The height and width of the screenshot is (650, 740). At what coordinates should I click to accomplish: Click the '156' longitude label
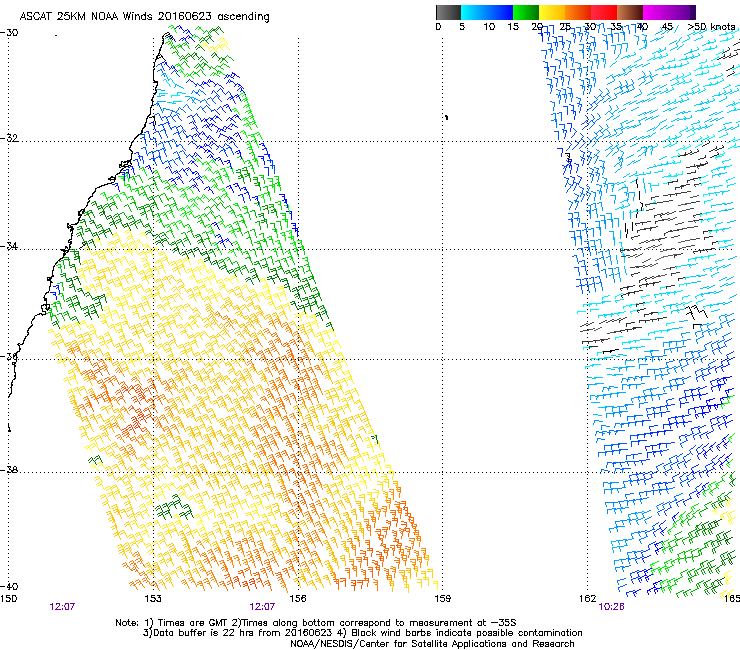[x=298, y=599]
